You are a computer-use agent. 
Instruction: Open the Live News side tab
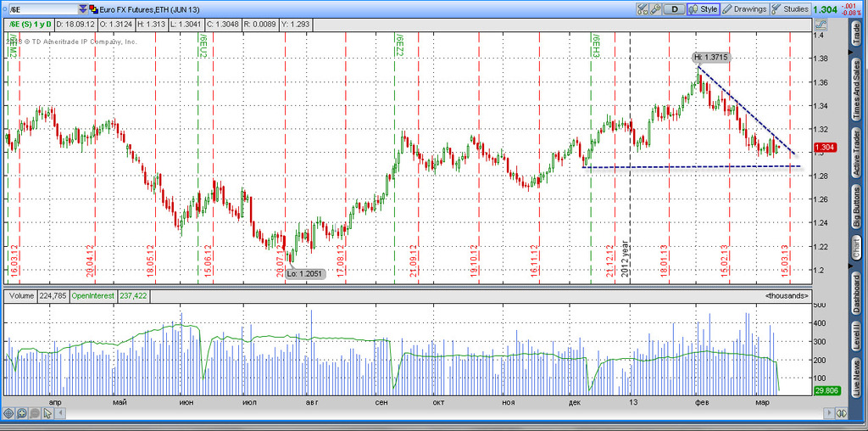coord(856,378)
